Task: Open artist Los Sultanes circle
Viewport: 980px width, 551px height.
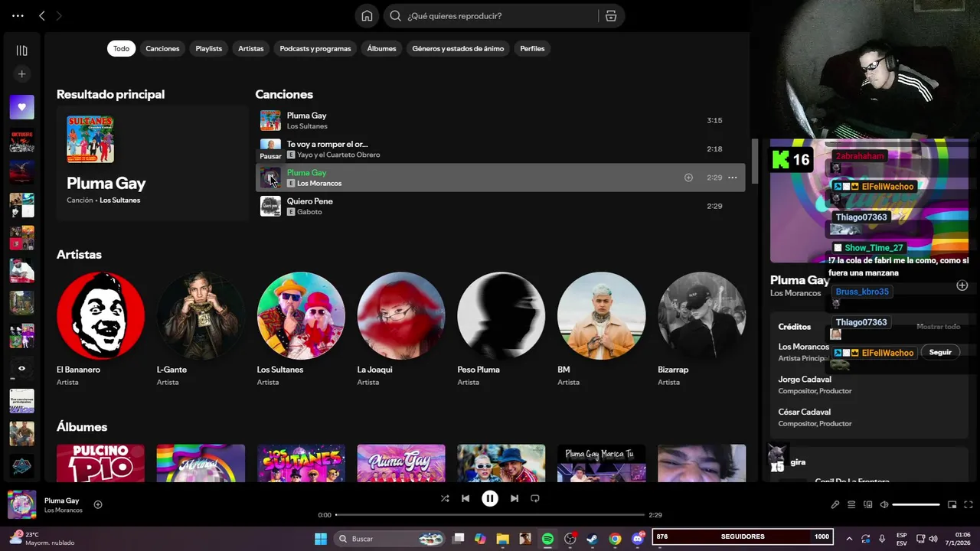Action: [301, 315]
